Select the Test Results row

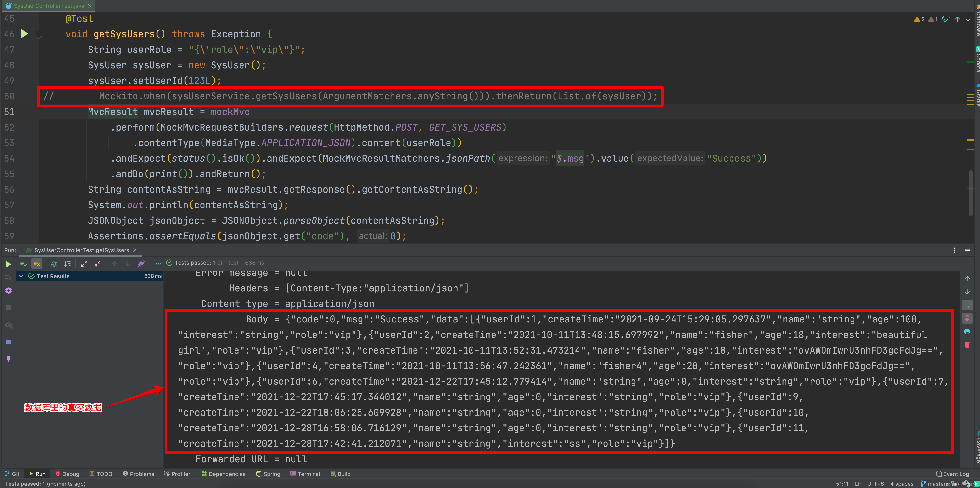[x=90, y=276]
